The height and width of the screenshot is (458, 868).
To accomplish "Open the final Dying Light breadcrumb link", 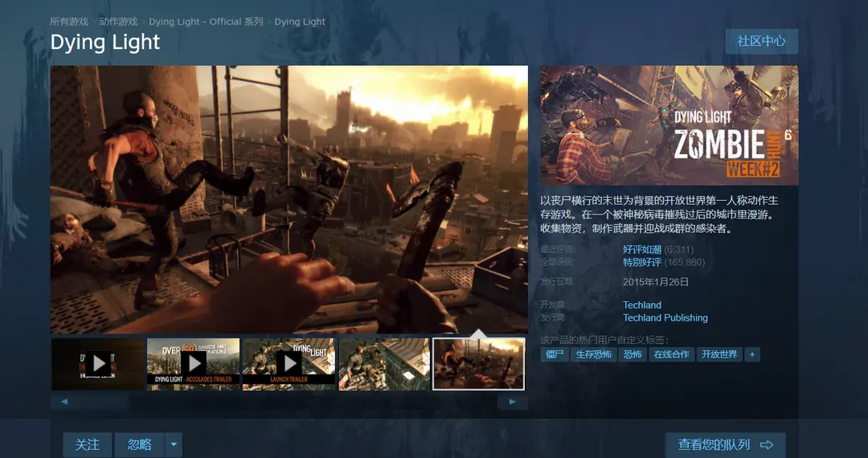I will coord(300,22).
